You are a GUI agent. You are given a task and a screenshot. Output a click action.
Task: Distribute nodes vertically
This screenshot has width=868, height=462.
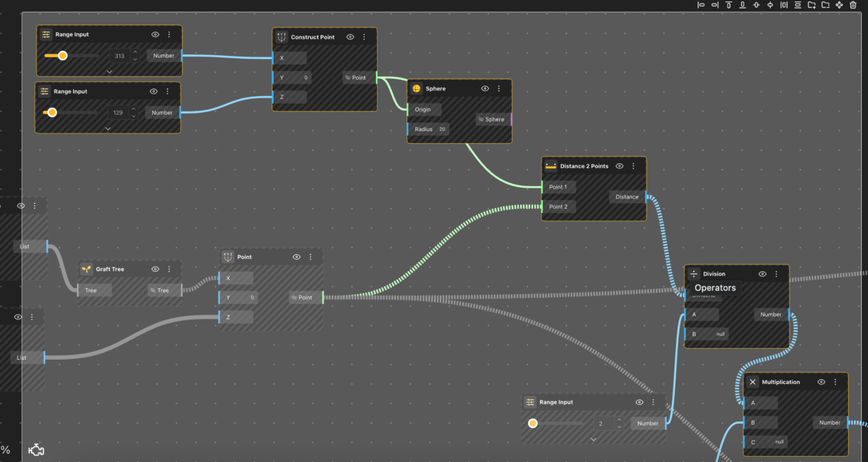click(797, 5)
